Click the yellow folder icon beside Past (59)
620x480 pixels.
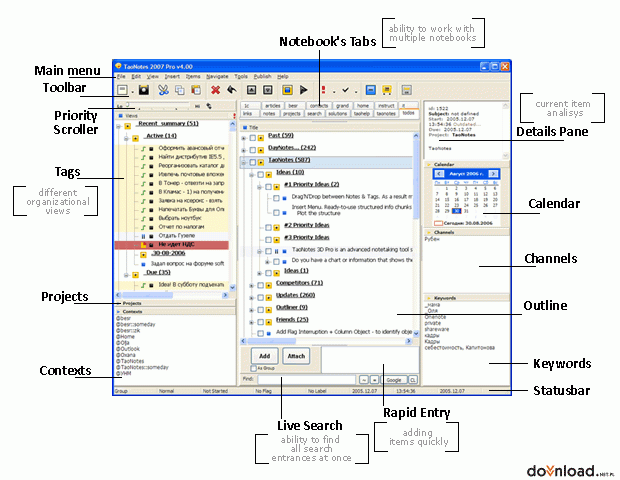[x=261, y=138]
